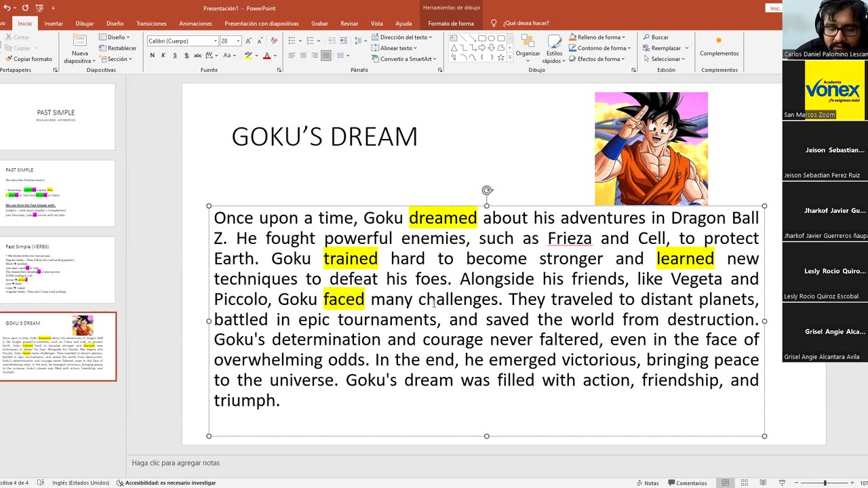Click the Reemplazar button
This screenshot has width=868, height=488.
click(x=665, y=48)
